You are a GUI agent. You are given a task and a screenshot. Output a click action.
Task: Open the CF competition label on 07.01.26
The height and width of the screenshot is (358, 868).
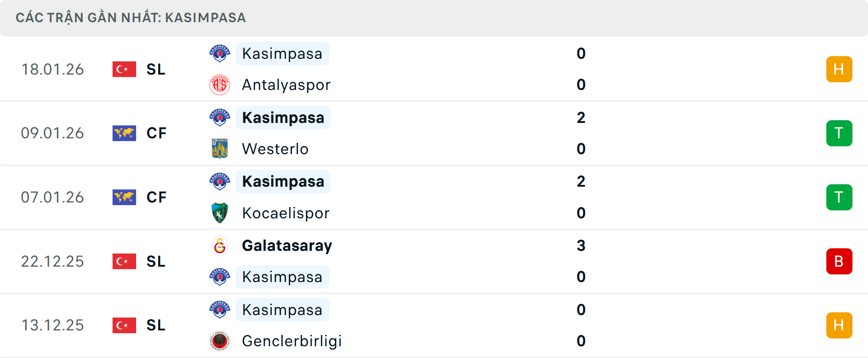(156, 197)
